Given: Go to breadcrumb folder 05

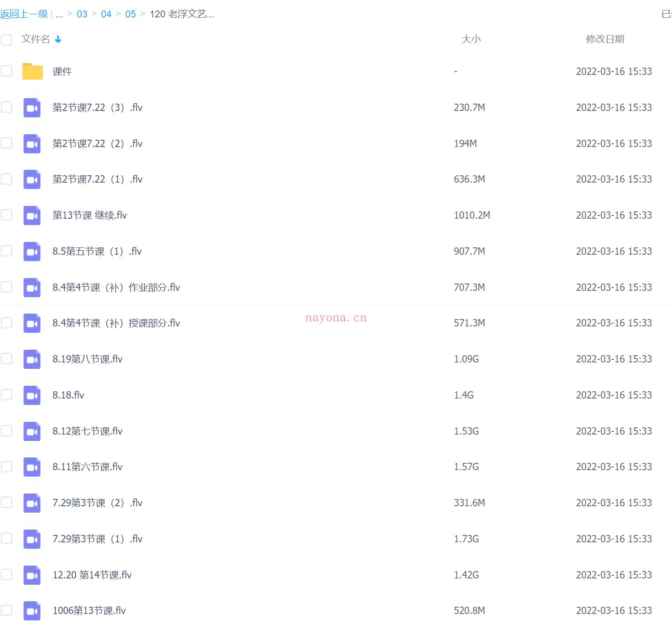Looking at the screenshot, I should (131, 14).
